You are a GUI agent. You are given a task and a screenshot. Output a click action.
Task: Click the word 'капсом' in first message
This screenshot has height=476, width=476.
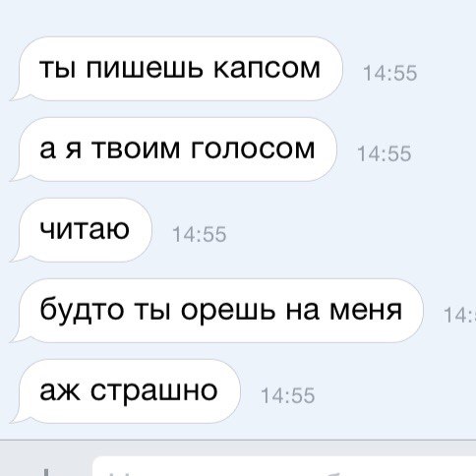267,69
